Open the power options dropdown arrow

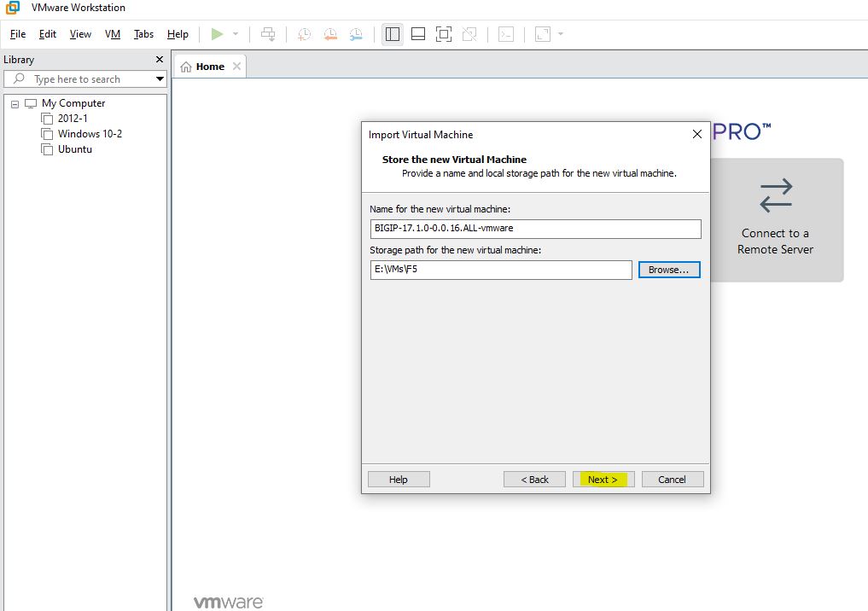(x=236, y=34)
